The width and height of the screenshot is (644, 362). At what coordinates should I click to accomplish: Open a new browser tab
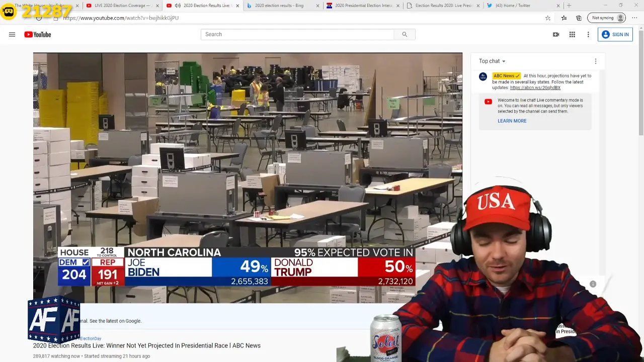click(x=569, y=6)
